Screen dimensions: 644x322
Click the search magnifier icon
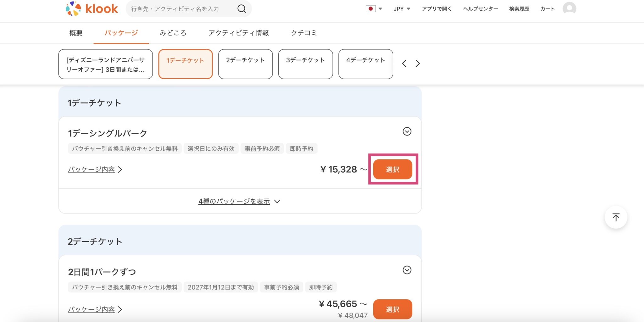tap(241, 8)
